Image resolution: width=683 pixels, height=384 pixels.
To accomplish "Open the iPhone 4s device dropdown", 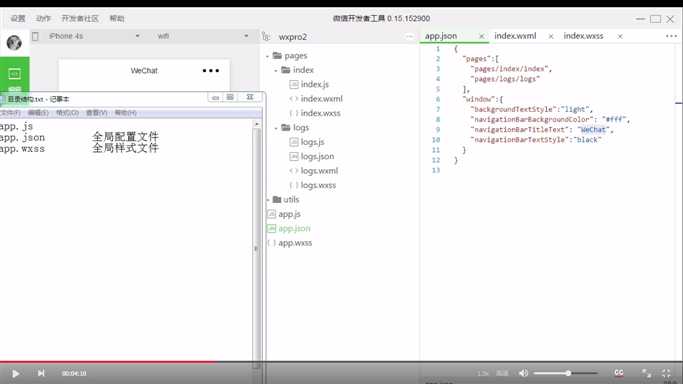I will pyautogui.click(x=94, y=36).
